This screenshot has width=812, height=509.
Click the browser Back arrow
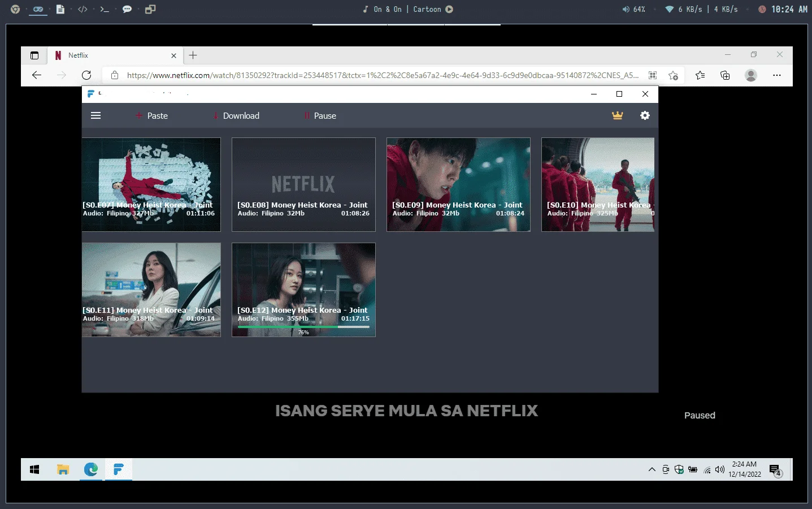coord(37,75)
